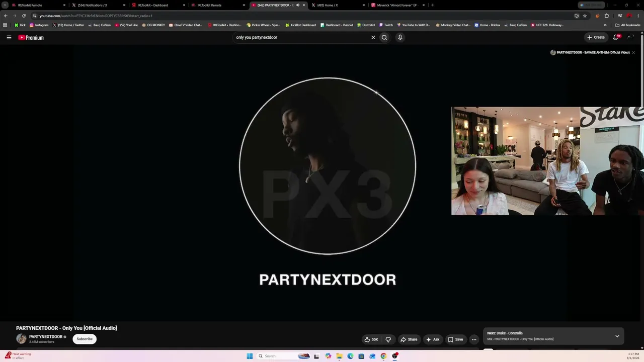
Task: Open All Bookmarks folder
Action: [627, 25]
